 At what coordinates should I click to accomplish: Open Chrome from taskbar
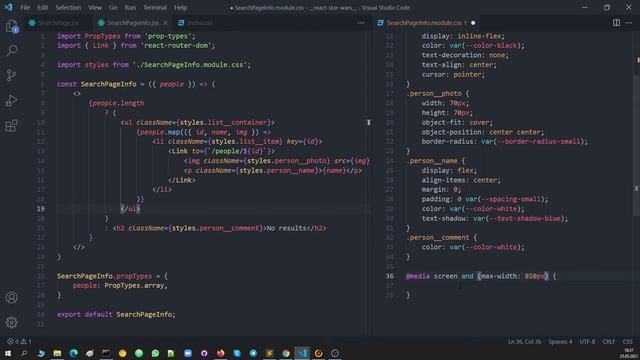point(286,353)
